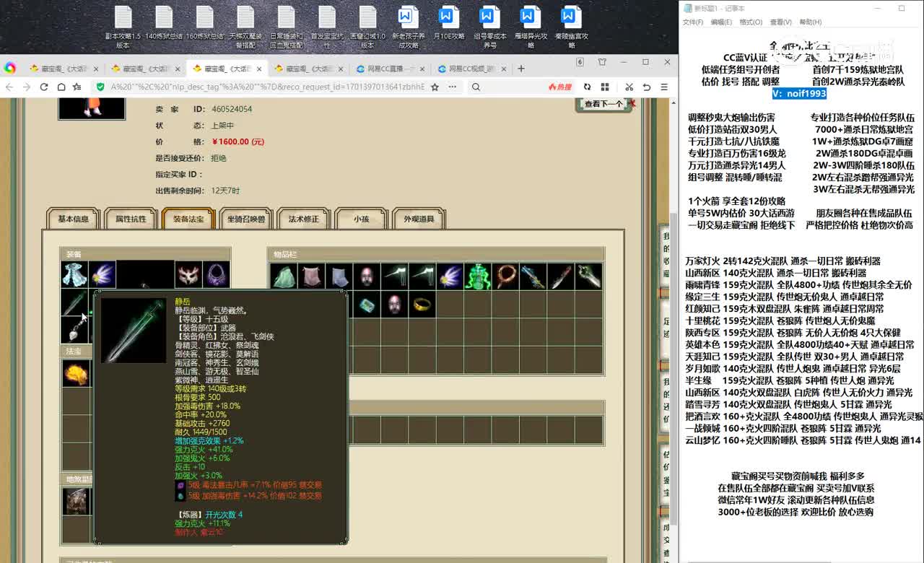Image resolution: width=924 pixels, height=563 pixels.
Task: Click the green sword equipment slot
Action: [74, 302]
